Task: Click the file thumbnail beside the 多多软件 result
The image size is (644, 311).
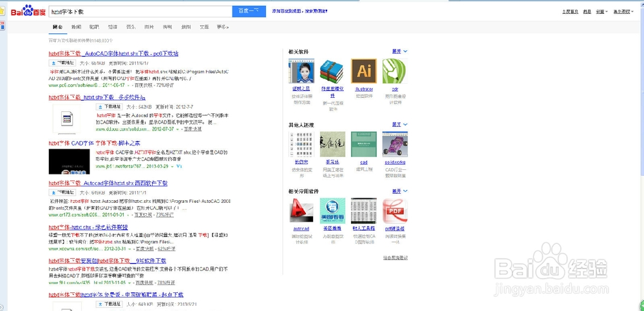Action: pyautogui.click(x=67, y=118)
